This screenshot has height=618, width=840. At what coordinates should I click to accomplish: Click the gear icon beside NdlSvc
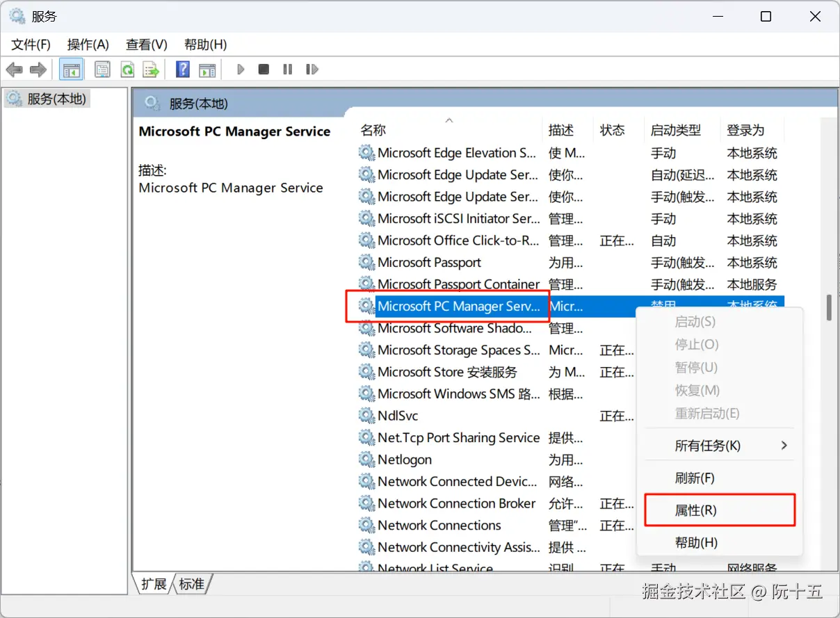point(366,416)
